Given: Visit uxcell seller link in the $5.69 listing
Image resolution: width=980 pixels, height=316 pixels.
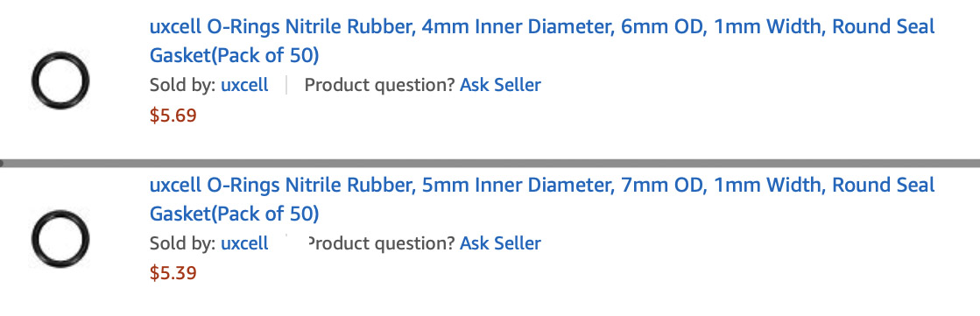Looking at the screenshot, I should (x=244, y=85).
